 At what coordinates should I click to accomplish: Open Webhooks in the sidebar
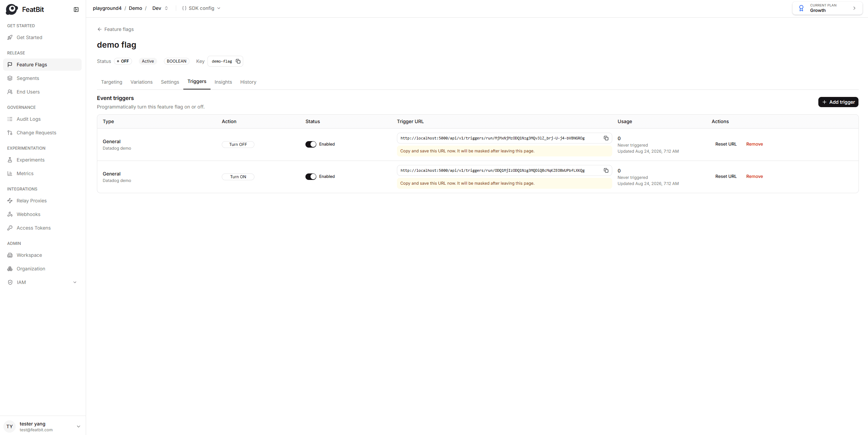click(x=42, y=214)
